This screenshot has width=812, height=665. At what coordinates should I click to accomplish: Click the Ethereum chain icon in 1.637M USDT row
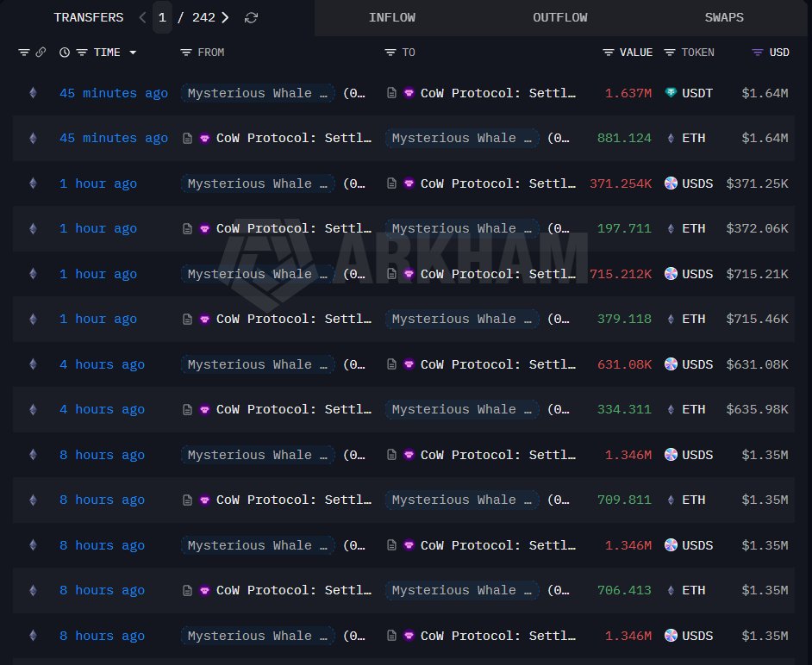(x=33, y=93)
